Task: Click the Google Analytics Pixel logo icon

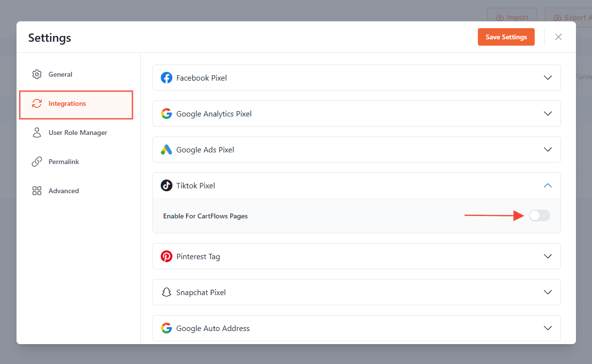Action: (x=167, y=114)
